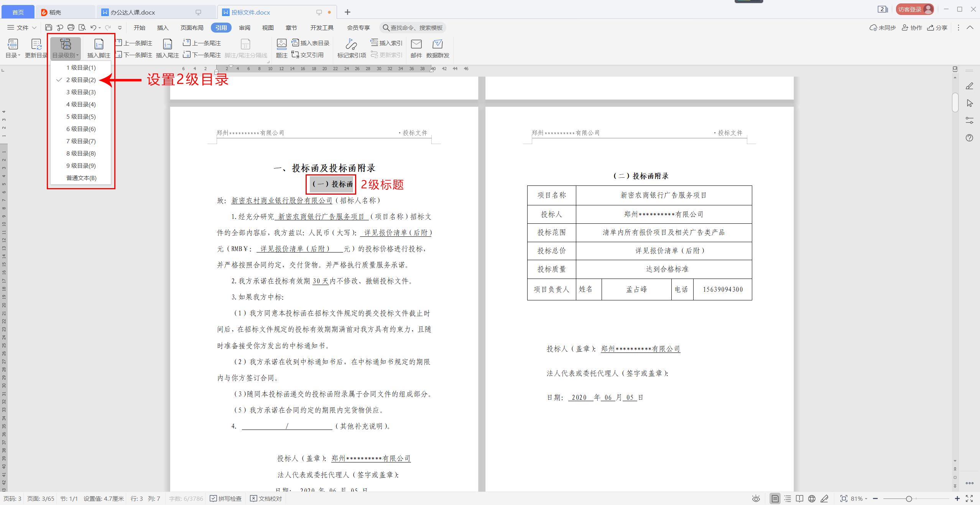Click the 邮件 mail icon

[x=416, y=48]
